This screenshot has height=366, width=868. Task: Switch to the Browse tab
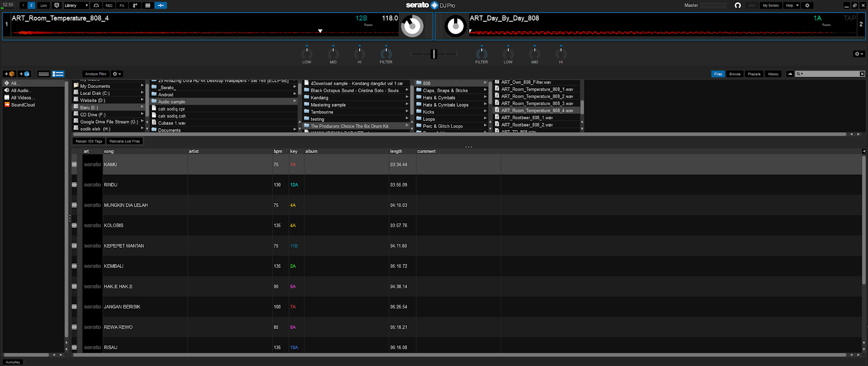[x=735, y=74]
